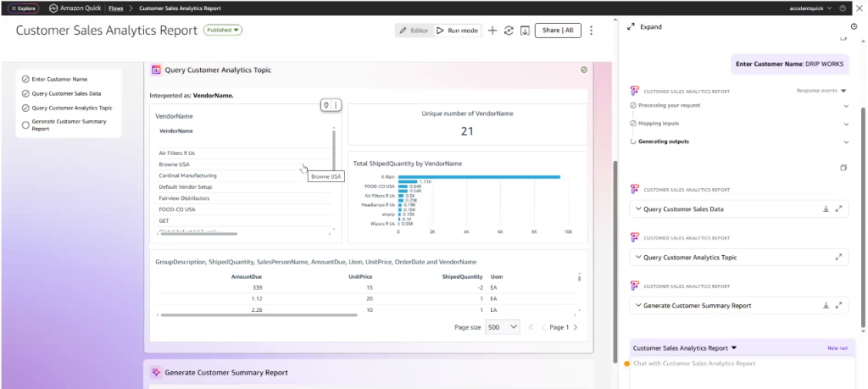Switch to Run mode

(x=457, y=31)
